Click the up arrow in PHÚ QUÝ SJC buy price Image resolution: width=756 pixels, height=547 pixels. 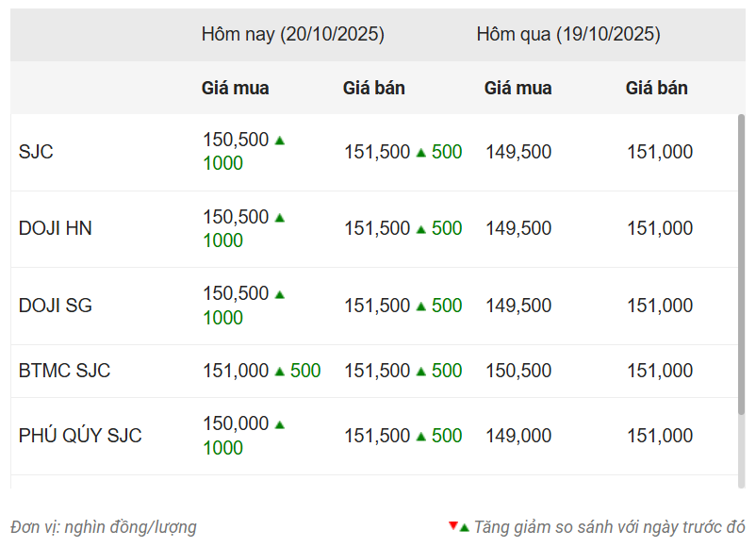280,425
